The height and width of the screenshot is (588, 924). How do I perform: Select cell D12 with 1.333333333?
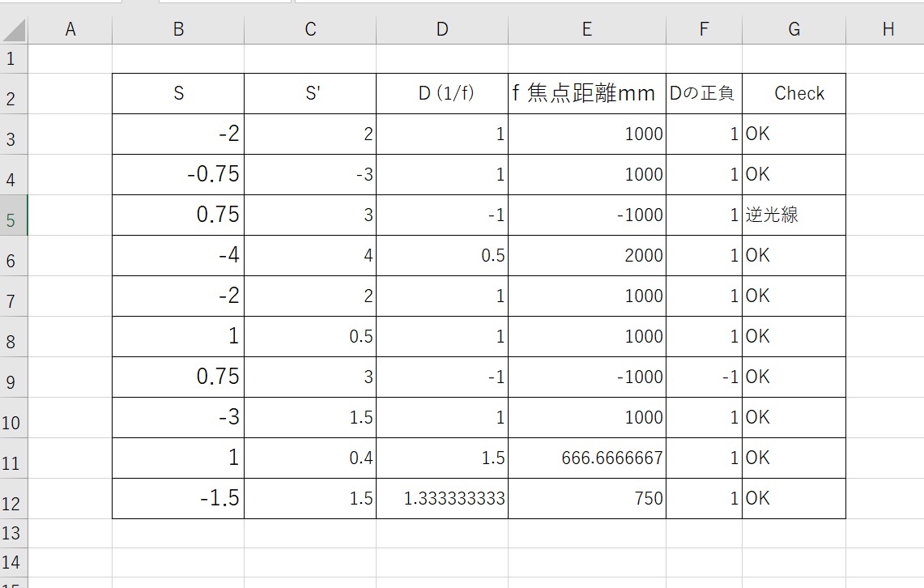442,498
